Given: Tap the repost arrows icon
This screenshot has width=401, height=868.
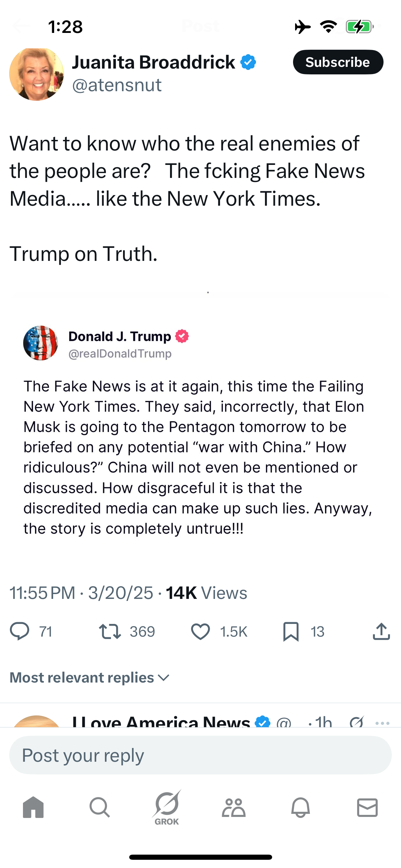Looking at the screenshot, I should pos(110,631).
